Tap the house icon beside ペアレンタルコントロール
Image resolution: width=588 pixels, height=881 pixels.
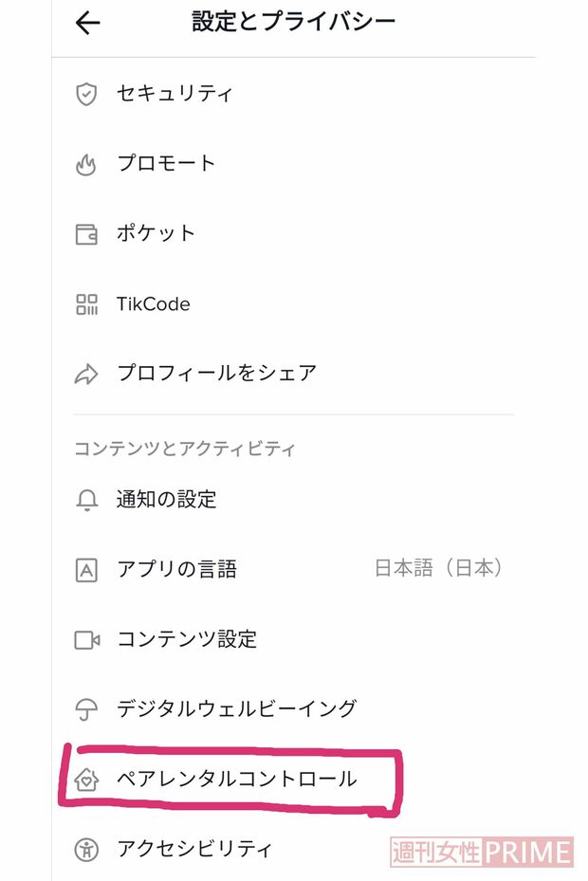click(85, 778)
